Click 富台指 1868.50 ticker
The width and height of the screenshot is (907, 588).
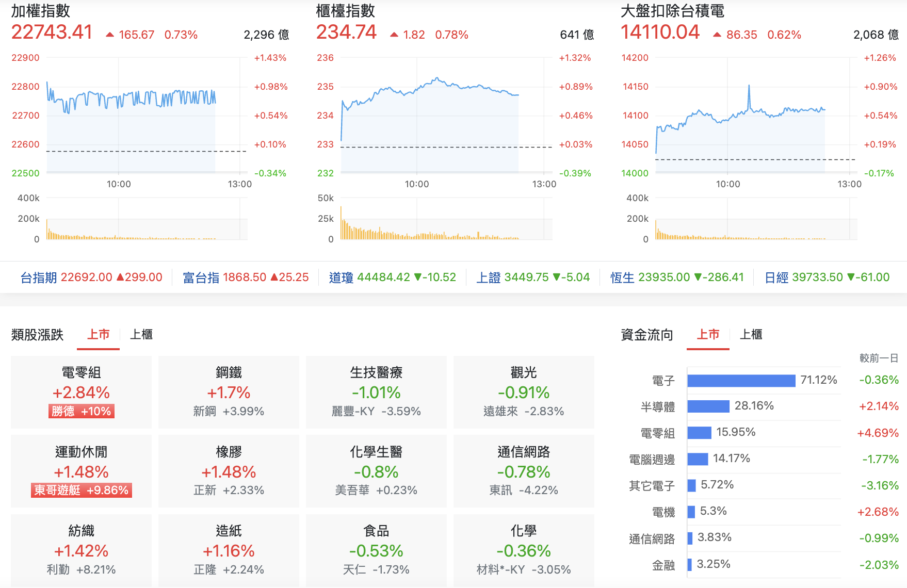click(x=246, y=277)
